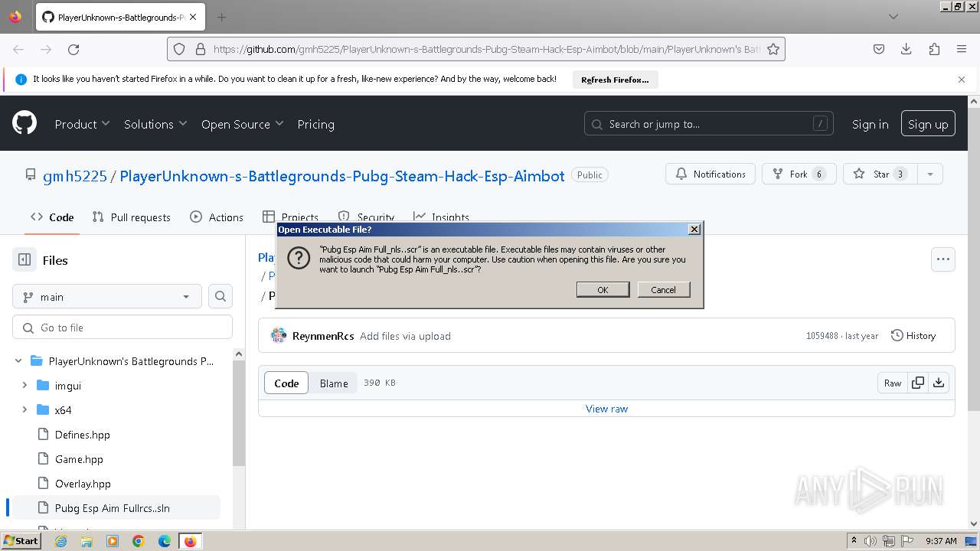Collapse the file tree side panel
The image size is (980, 551).
24,260
